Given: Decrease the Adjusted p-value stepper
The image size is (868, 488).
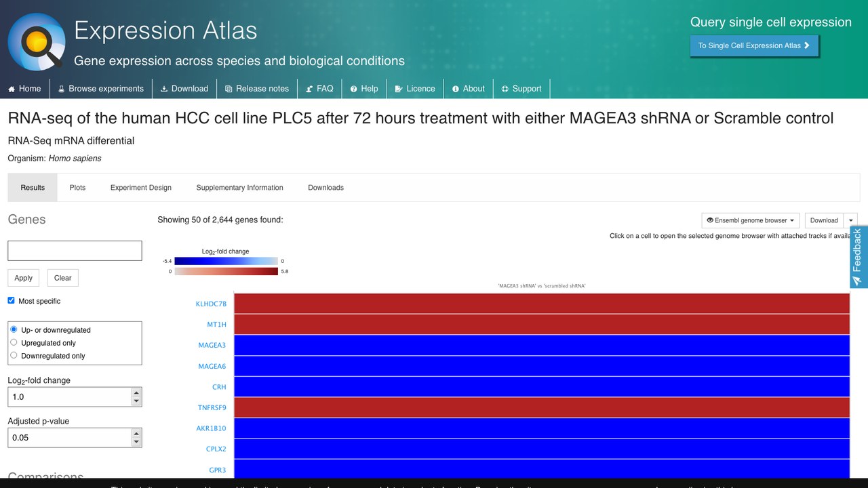Looking at the screenshot, I should (136, 442).
